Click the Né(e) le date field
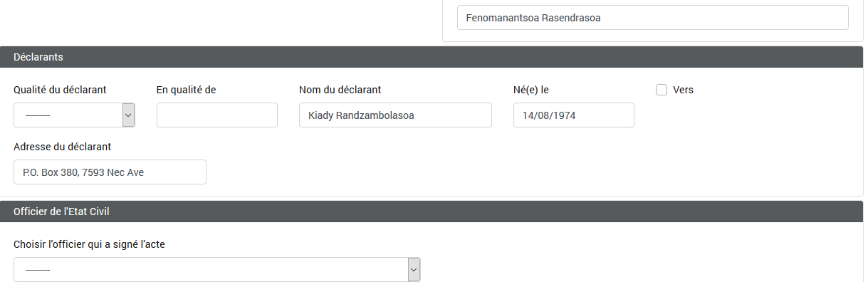Viewport: 868px width, 282px height. click(x=574, y=115)
